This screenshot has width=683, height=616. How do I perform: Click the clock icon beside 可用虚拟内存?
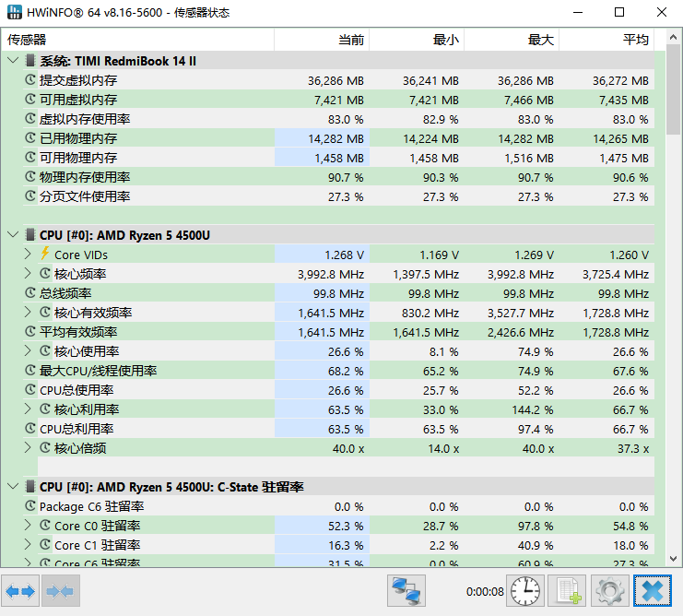coord(30,100)
